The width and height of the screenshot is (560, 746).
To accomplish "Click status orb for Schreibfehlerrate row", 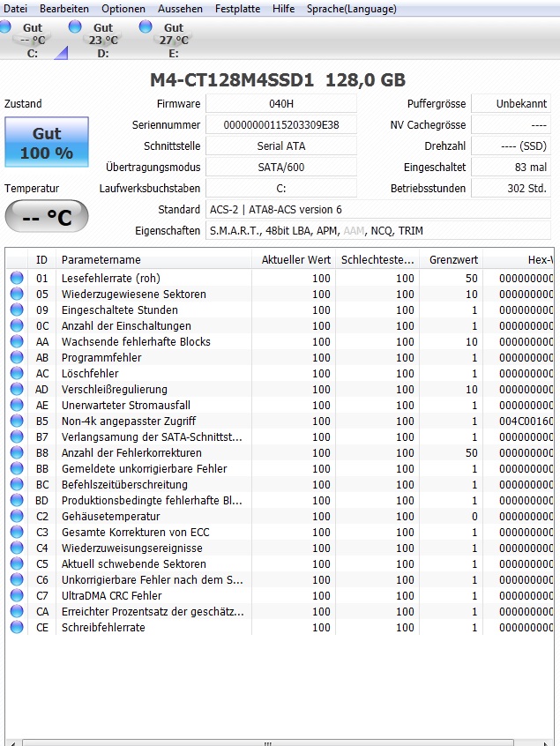I will [17, 627].
